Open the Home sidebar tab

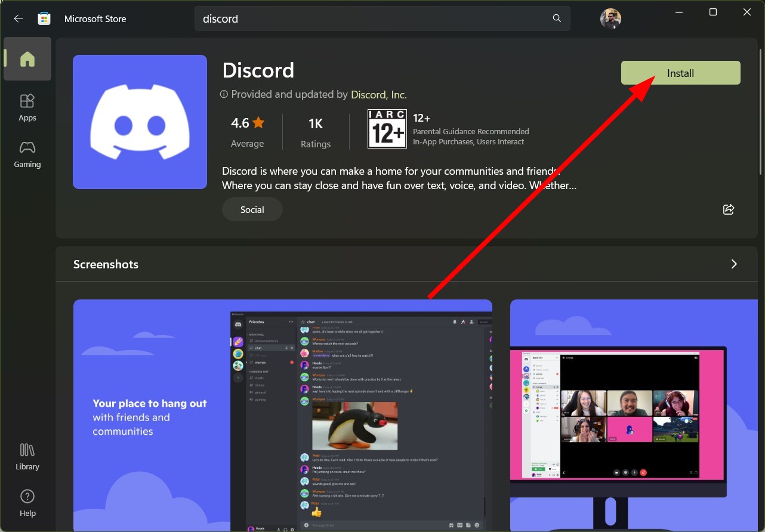pyautogui.click(x=27, y=58)
